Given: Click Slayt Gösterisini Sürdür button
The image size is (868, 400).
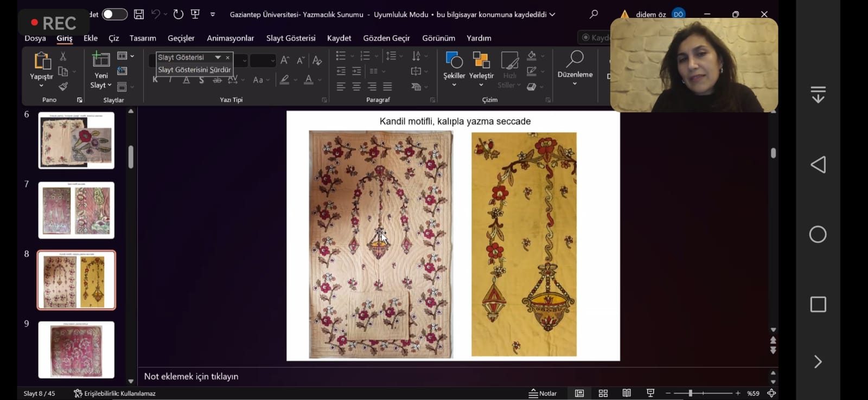Looking at the screenshot, I should click(x=194, y=70).
